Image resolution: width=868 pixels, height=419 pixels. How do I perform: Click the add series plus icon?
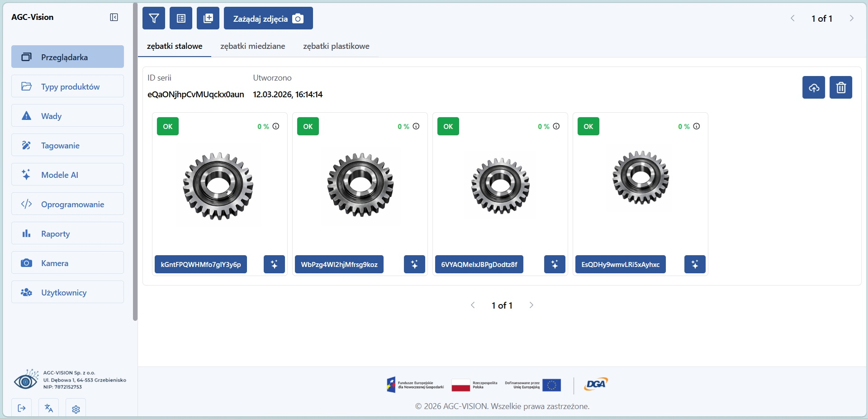[208, 18]
